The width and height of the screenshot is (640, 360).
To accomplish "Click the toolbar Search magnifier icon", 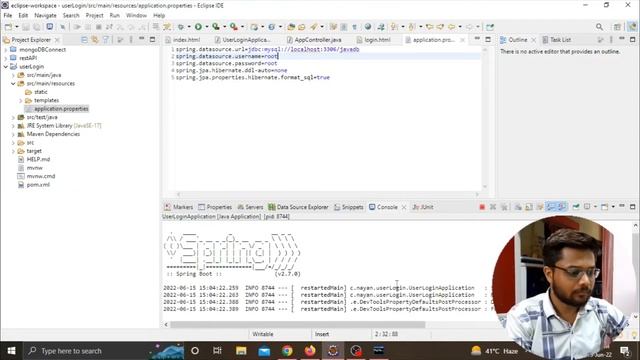I will (x=599, y=27).
